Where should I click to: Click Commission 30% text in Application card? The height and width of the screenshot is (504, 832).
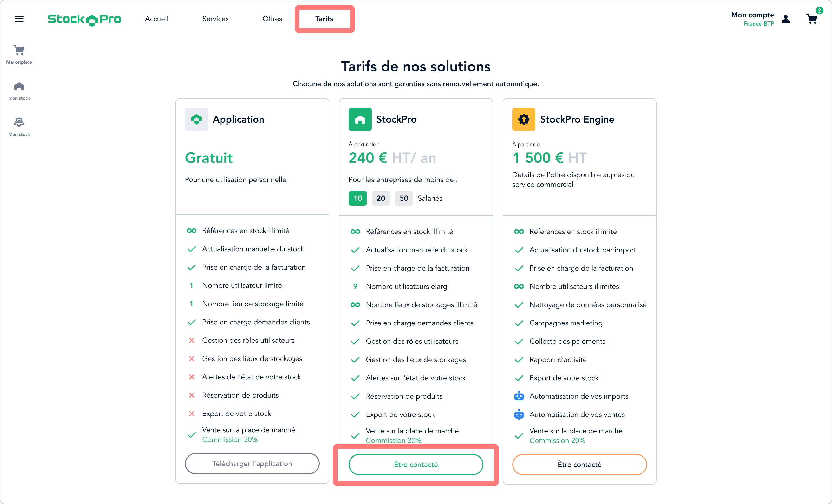[x=230, y=439]
